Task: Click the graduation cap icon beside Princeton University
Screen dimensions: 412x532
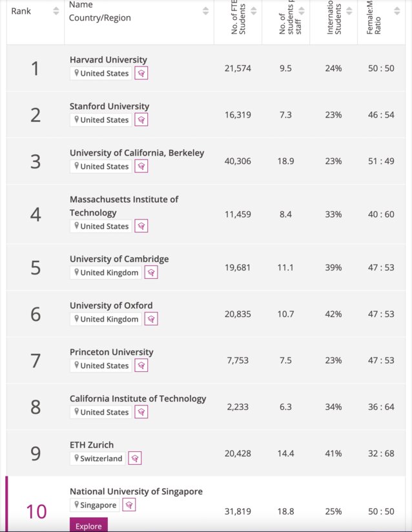Action: (x=141, y=365)
